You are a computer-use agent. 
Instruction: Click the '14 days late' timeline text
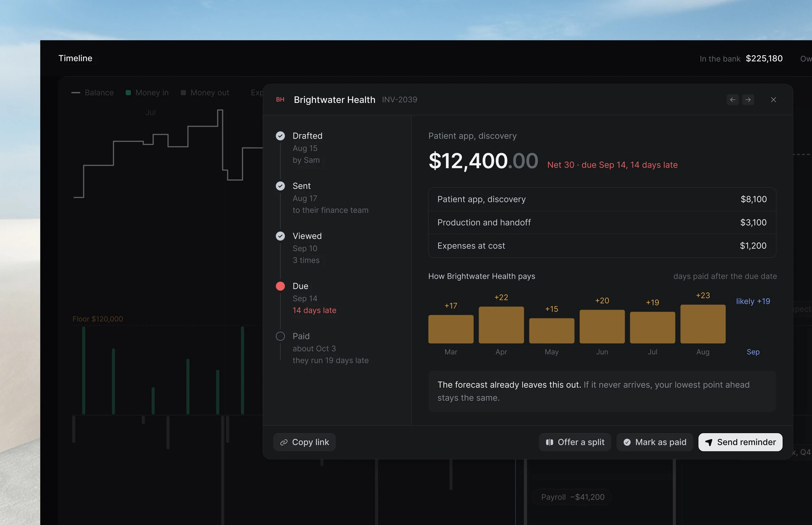click(x=314, y=310)
